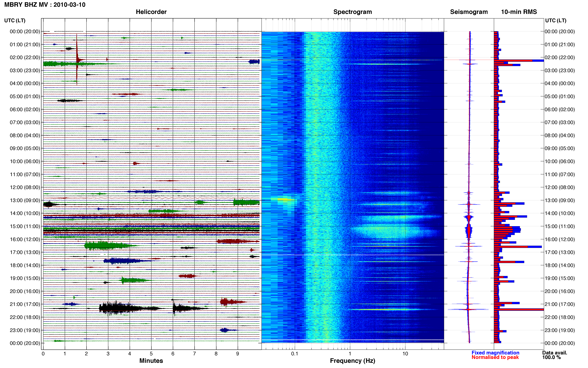Click tick label '0.1' on the Frequency axis

pyautogui.click(x=295, y=354)
